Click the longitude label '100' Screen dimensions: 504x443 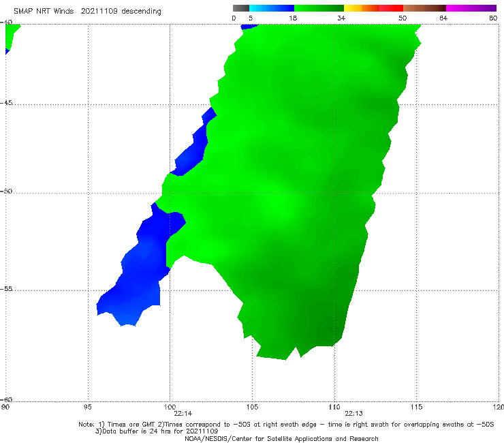coord(170,408)
